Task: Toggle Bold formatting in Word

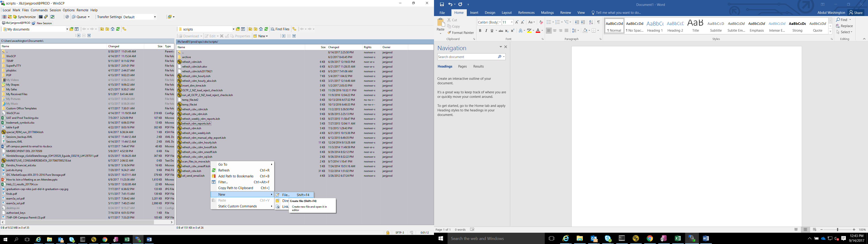Action: point(480,31)
